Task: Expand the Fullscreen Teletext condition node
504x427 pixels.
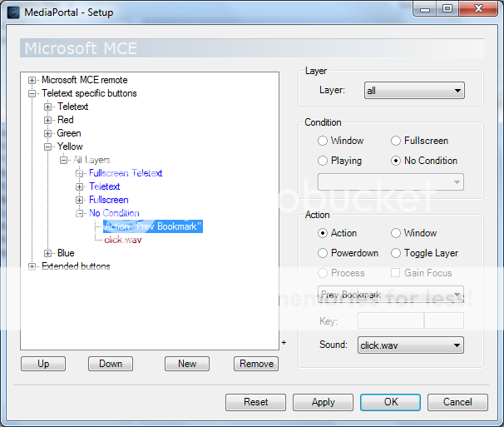Action: [x=80, y=173]
